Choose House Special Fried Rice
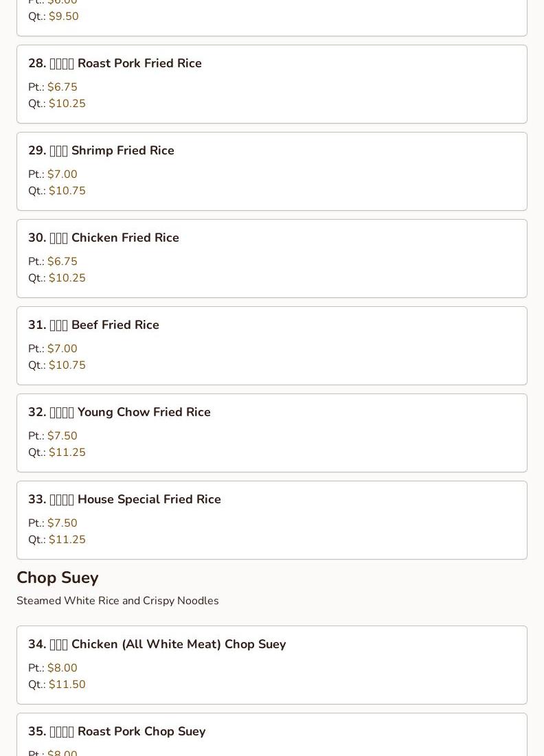Screen dimensions: 544x756 (x=124, y=499)
